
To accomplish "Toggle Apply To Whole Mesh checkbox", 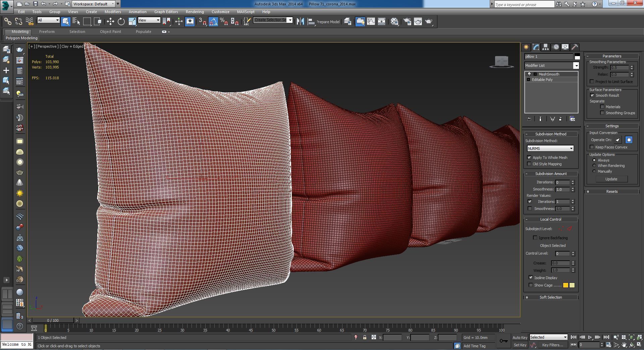I will tap(529, 158).
